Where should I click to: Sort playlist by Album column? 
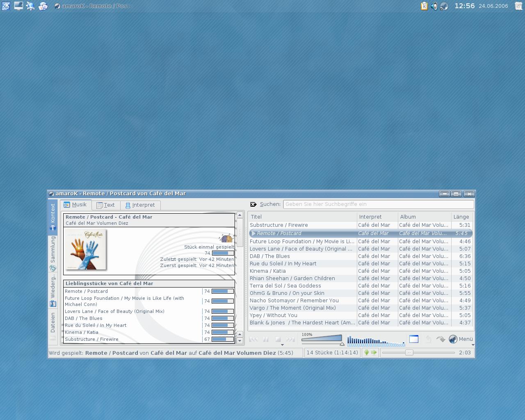[424, 217]
